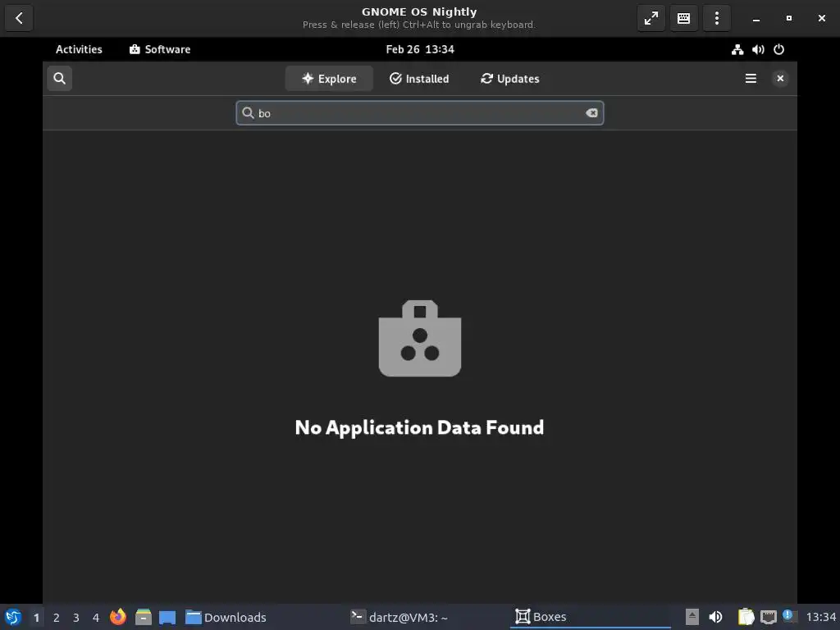Click the Feb 26 13:34 clock

pyautogui.click(x=420, y=49)
